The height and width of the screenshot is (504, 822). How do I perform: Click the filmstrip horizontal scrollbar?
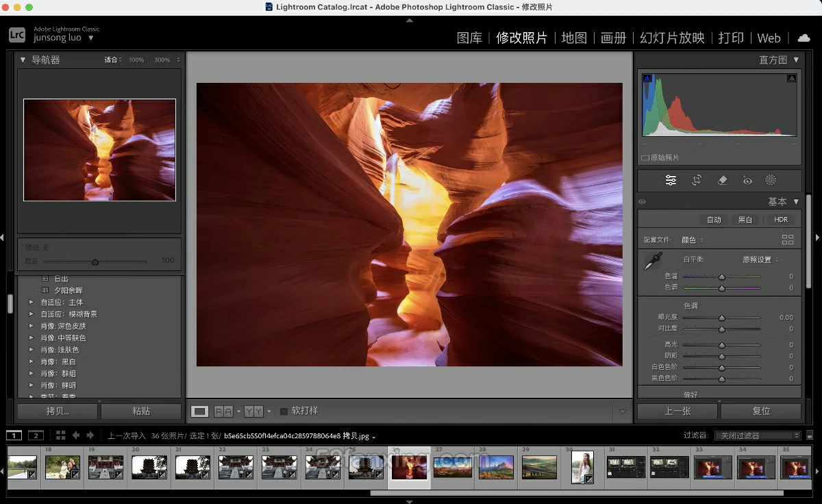(576, 493)
